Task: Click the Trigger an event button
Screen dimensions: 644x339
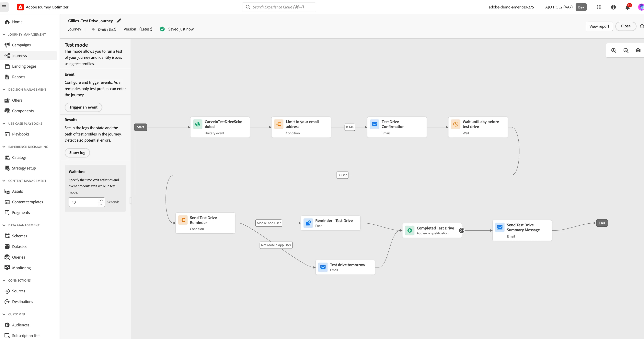Action: pos(83,107)
